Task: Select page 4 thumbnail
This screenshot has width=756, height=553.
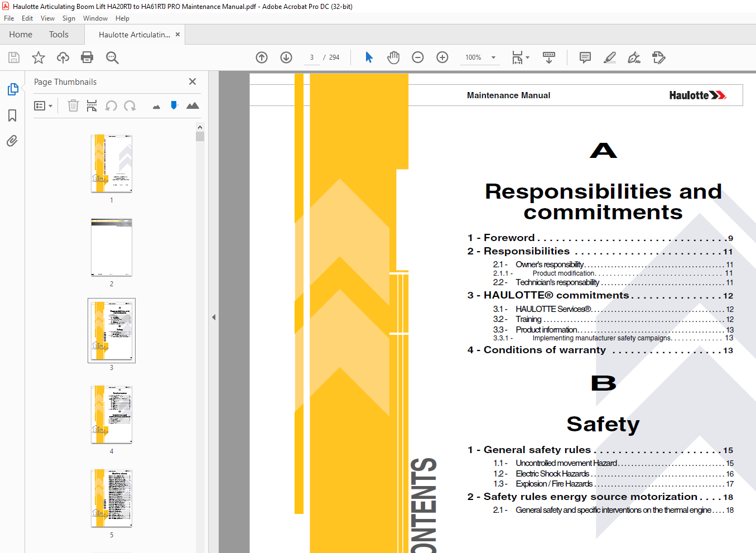Action: click(112, 415)
